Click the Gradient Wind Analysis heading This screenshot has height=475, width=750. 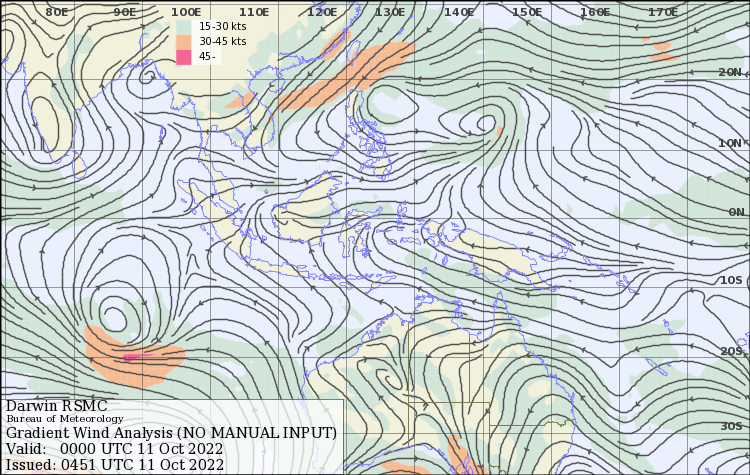click(171, 433)
